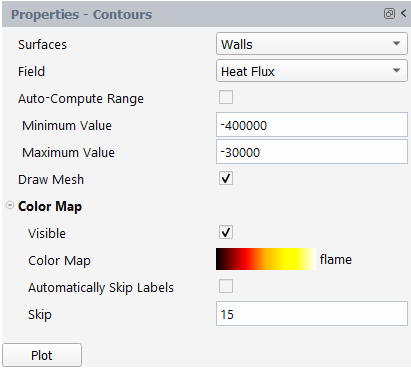Click the Skip value input field
Image resolution: width=411 pixels, height=369 pixels.
coord(312,314)
